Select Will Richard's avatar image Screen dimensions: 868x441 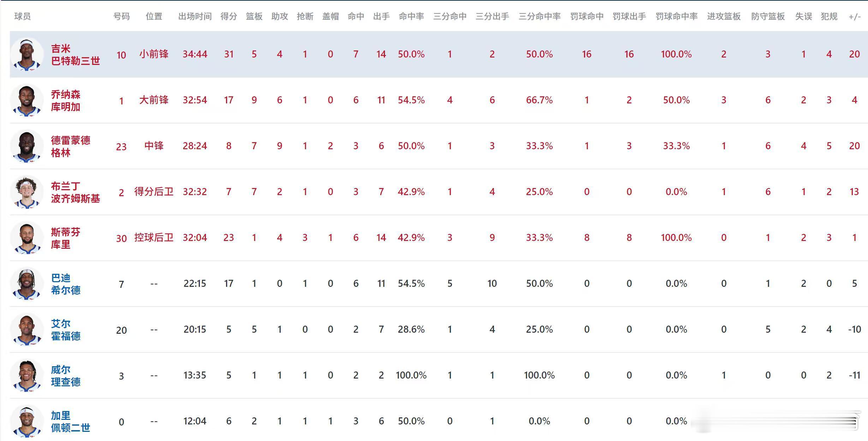coord(27,376)
